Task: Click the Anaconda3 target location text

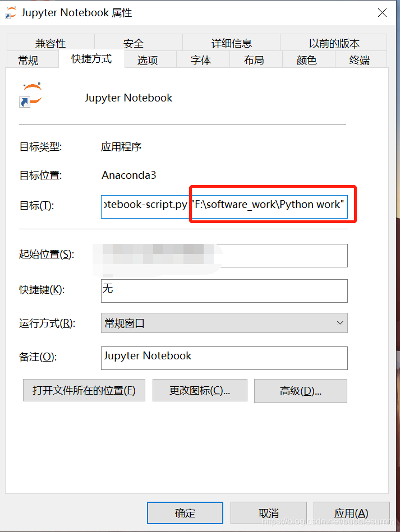Action: [128, 175]
